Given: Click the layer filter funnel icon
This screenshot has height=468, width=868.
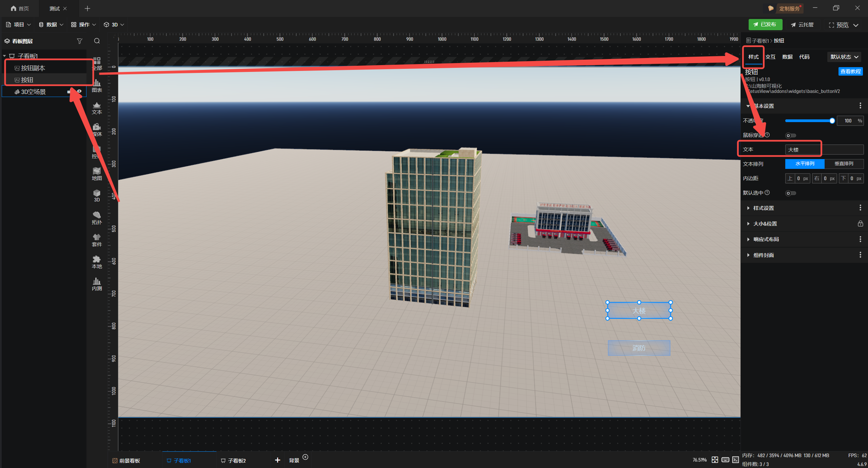Looking at the screenshot, I should (79, 41).
